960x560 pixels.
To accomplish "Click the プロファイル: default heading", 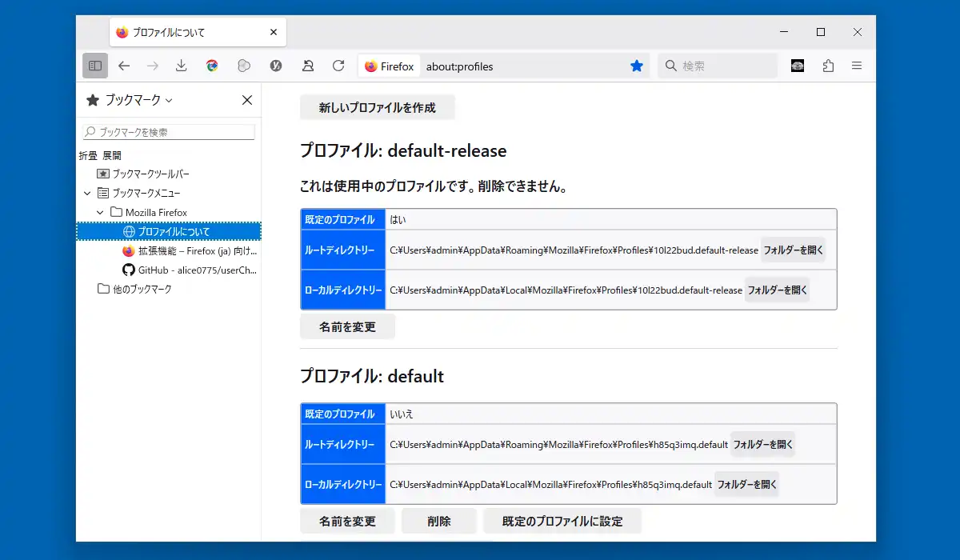I will (x=372, y=376).
